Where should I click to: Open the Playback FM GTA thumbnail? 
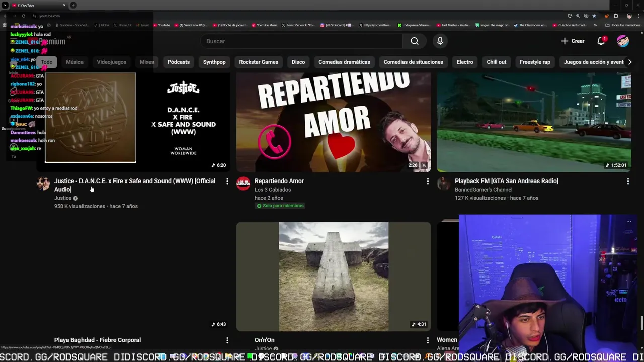coord(534,122)
